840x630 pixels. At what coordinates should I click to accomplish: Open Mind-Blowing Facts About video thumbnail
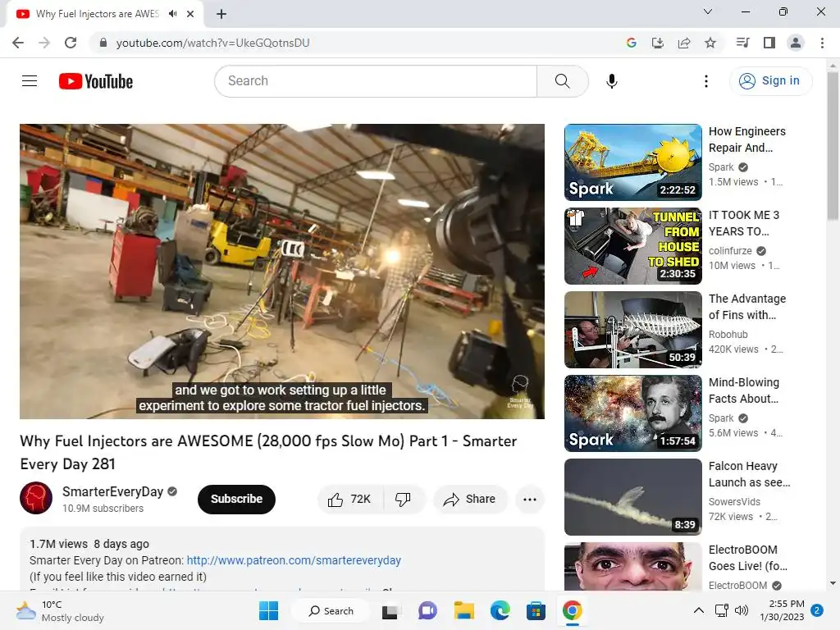(x=632, y=413)
